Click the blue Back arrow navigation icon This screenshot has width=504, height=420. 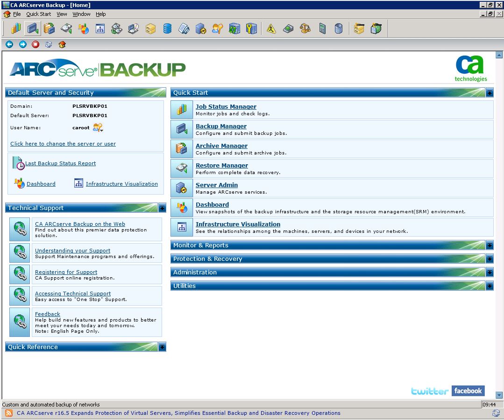[x=9, y=44]
